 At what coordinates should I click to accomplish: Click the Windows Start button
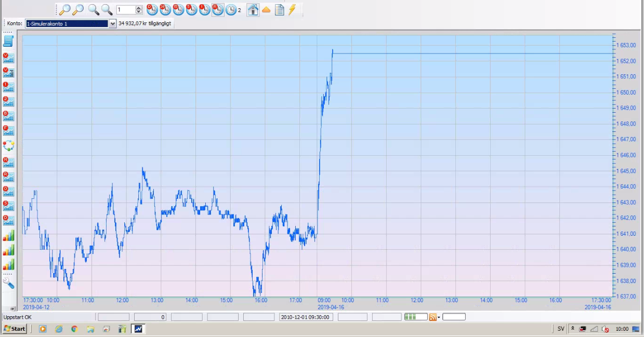tap(15, 329)
